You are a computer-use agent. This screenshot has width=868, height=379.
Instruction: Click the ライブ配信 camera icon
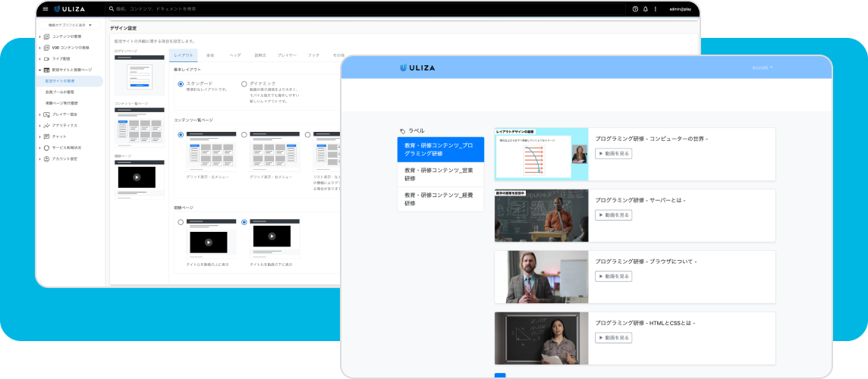[46, 58]
